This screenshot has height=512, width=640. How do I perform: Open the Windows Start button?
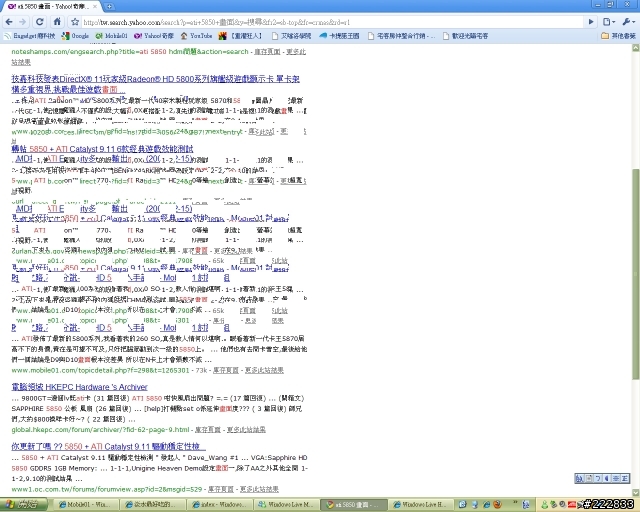pyautogui.click(x=24, y=505)
